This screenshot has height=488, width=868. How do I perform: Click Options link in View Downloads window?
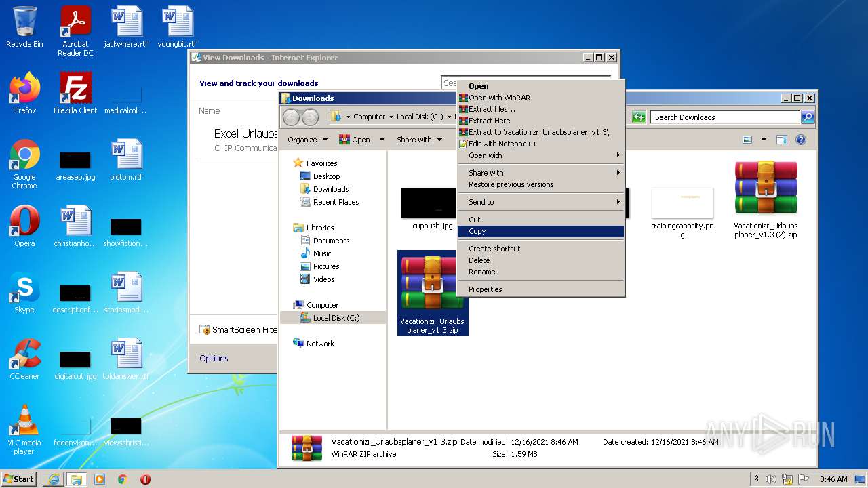(214, 358)
